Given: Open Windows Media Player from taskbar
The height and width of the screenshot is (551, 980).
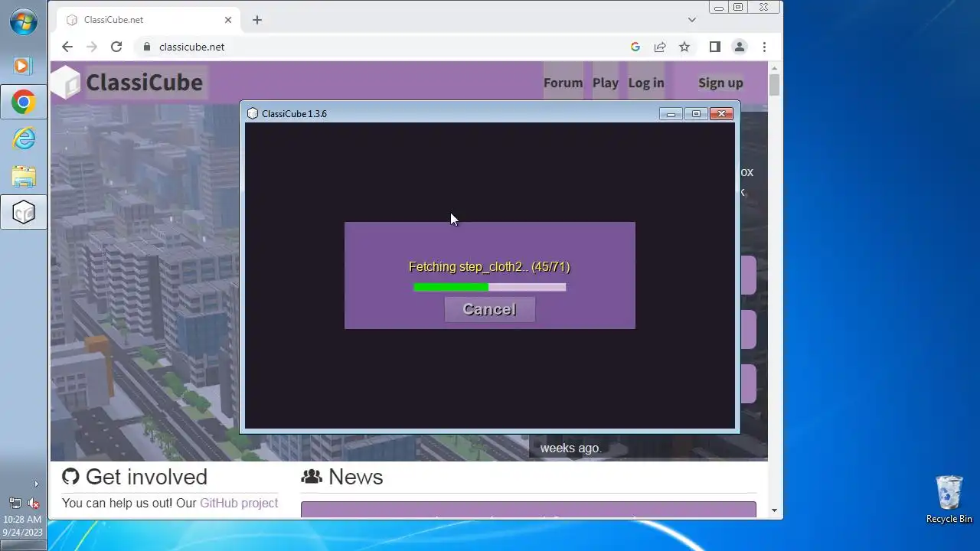Looking at the screenshot, I should pos(23,66).
